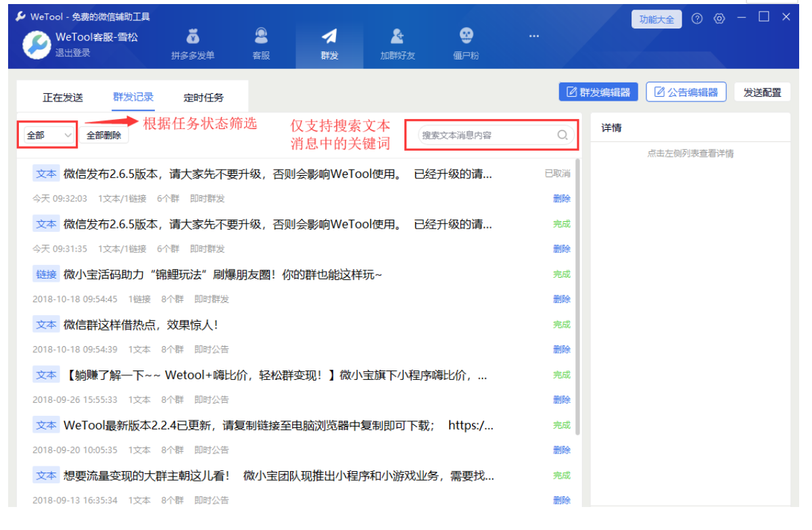Image resolution: width=812 pixels, height=530 pixels.
Task: Delete the record from 2018-09-13 16:35:34
Action: [562, 500]
